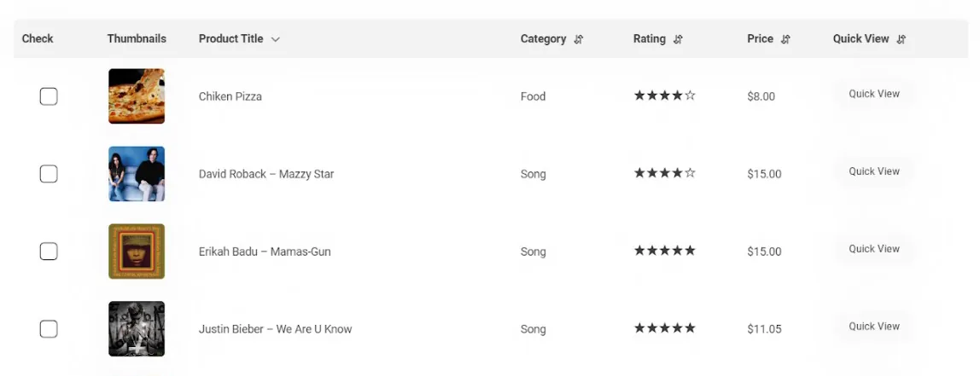Click the David Roback – Mazzy Star title
The width and height of the screenshot is (980, 376).
[266, 174]
